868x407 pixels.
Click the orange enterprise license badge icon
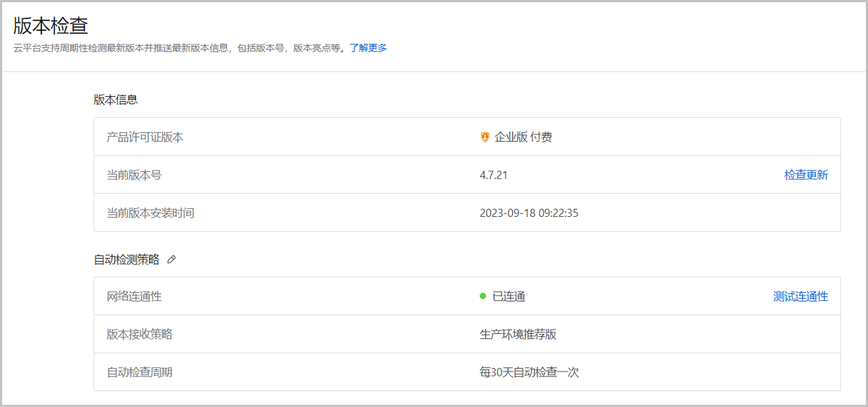(485, 137)
